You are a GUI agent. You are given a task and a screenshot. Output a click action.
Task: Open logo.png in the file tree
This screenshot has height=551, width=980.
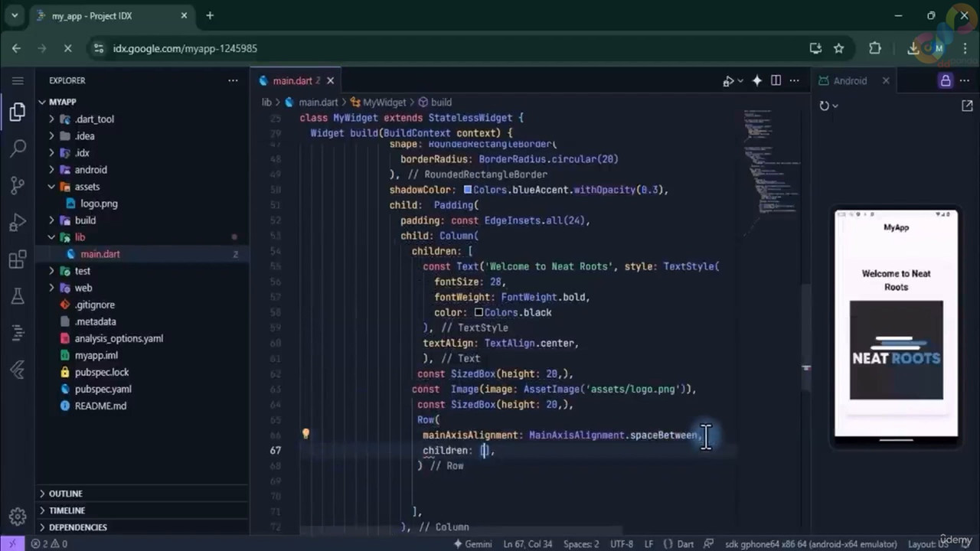coord(99,204)
